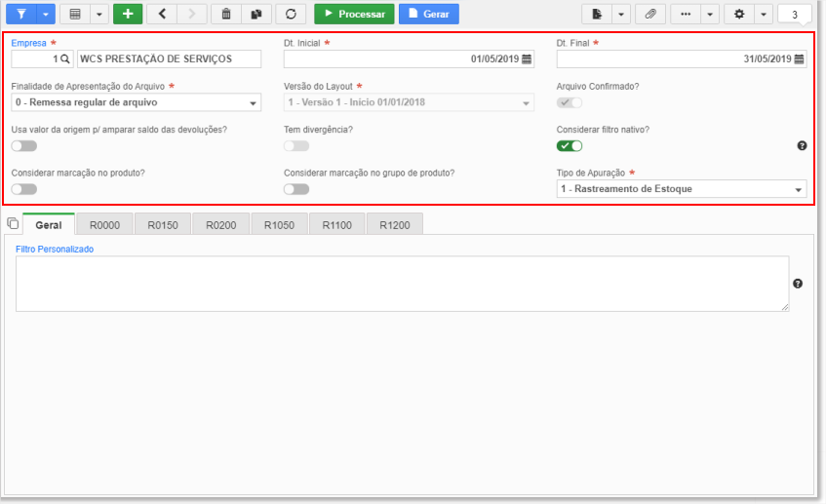Click the refresh icon in toolbar
Image resolution: width=826 pixels, height=504 pixels.
point(291,15)
